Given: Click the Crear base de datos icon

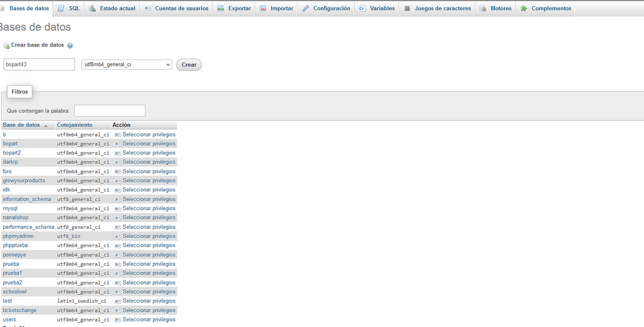Looking at the screenshot, I should tap(7, 46).
